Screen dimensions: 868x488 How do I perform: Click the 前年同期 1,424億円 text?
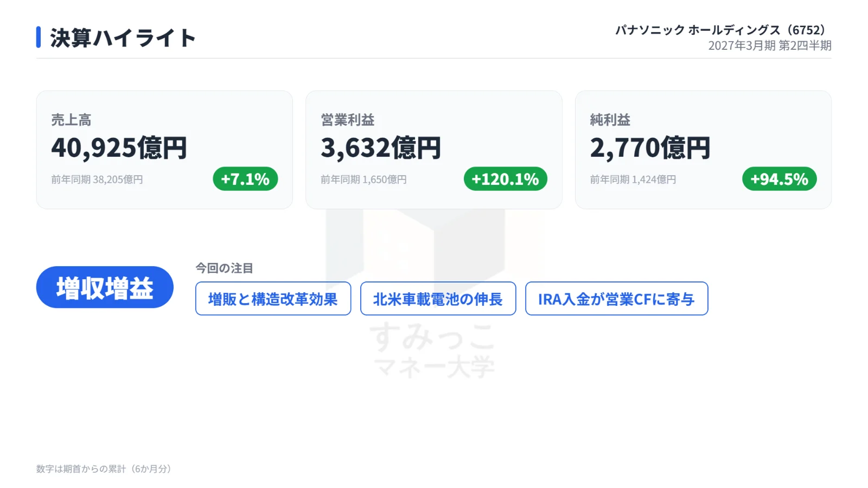[x=633, y=179]
